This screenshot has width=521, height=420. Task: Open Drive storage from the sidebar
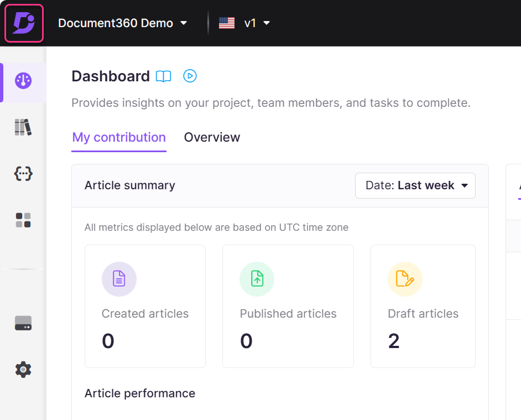click(23, 323)
